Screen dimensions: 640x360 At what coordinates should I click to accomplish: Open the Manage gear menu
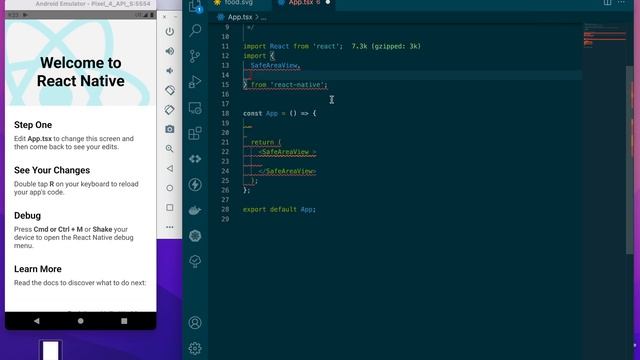[195, 348]
